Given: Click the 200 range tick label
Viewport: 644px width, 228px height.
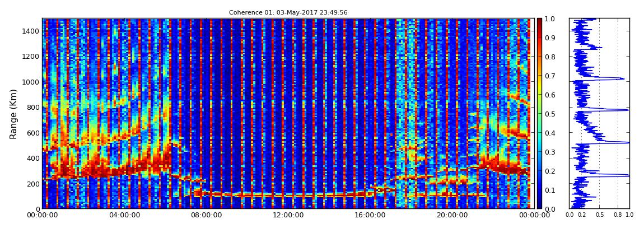Looking at the screenshot, I should pos(33,184).
